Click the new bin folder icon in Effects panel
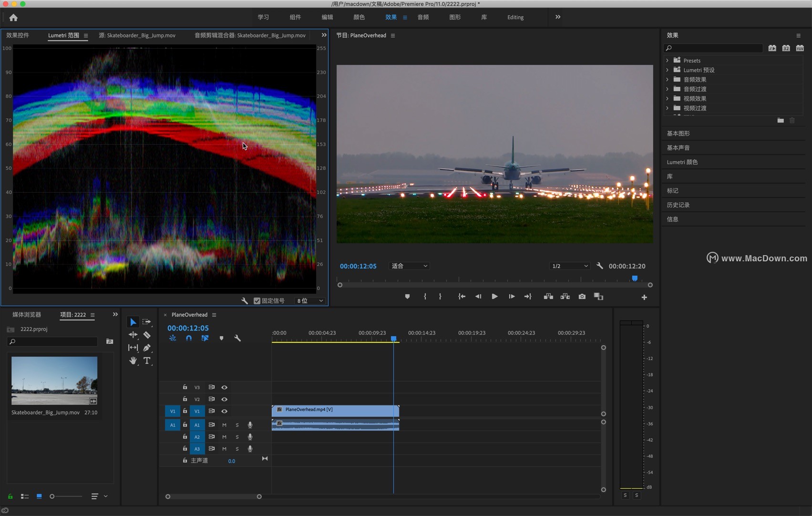 point(781,120)
